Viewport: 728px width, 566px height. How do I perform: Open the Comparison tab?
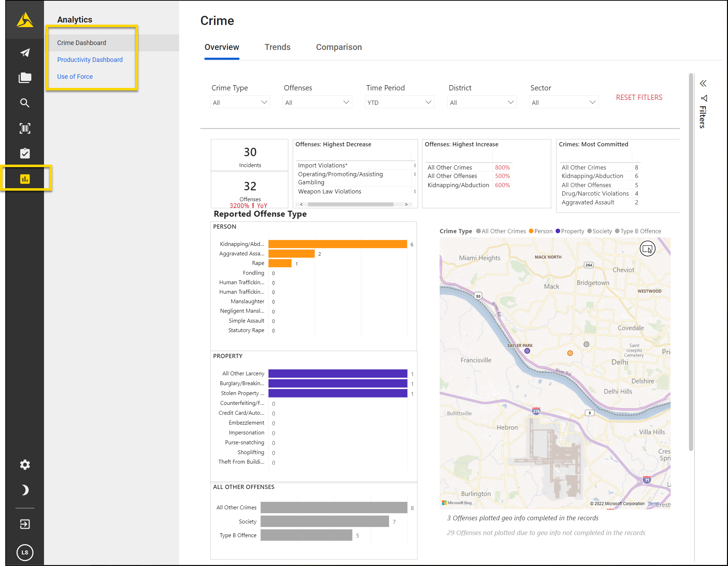(x=339, y=47)
